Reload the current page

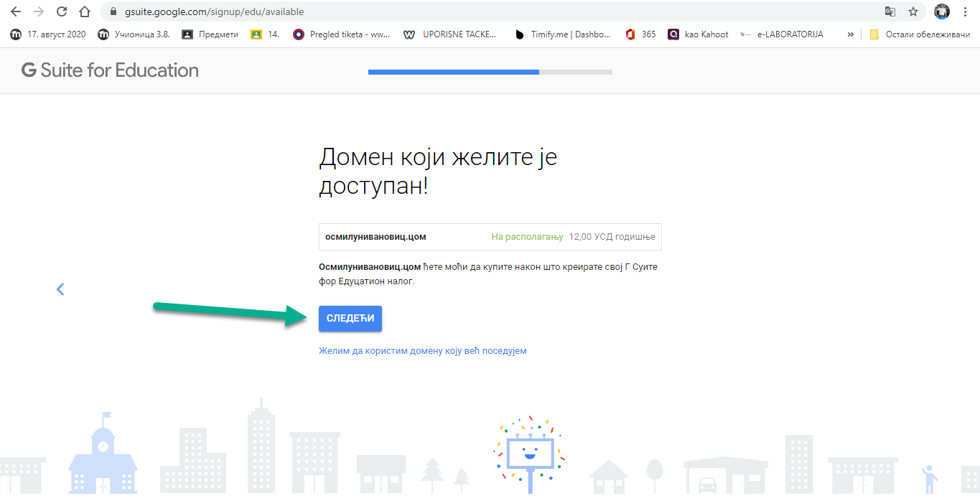(x=62, y=12)
